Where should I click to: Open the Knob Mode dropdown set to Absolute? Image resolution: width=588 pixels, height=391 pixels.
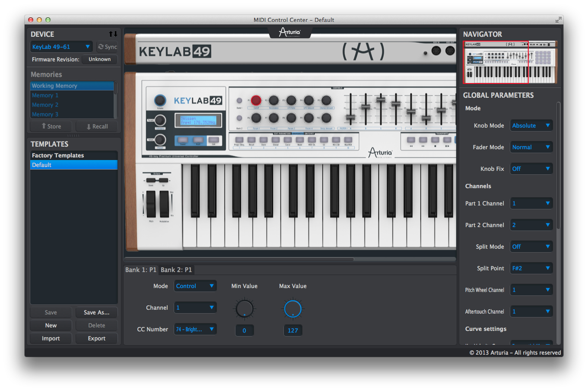click(x=531, y=125)
